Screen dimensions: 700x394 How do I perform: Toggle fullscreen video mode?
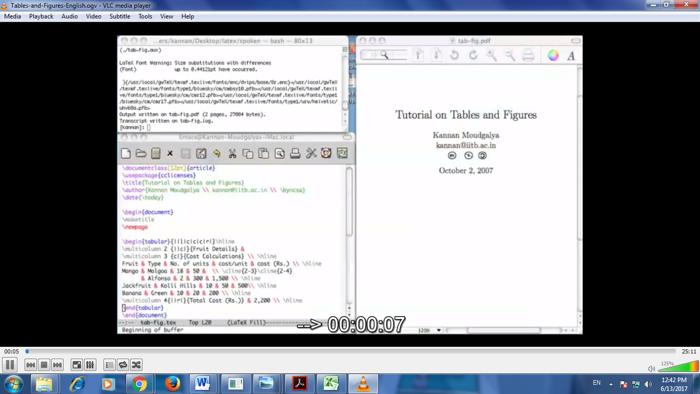[x=77, y=365]
